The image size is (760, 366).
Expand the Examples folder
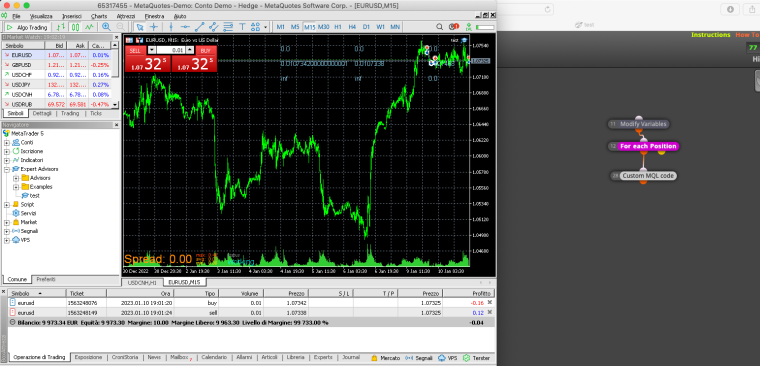point(16,187)
